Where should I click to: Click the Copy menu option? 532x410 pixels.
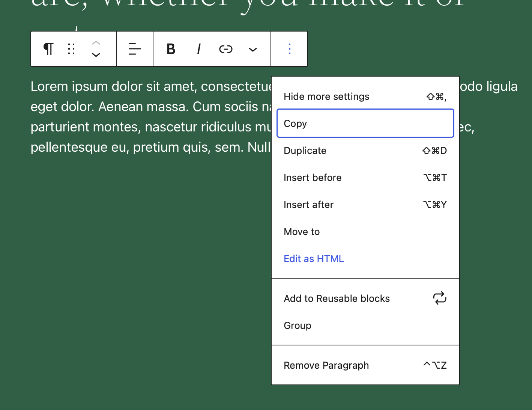(x=295, y=123)
